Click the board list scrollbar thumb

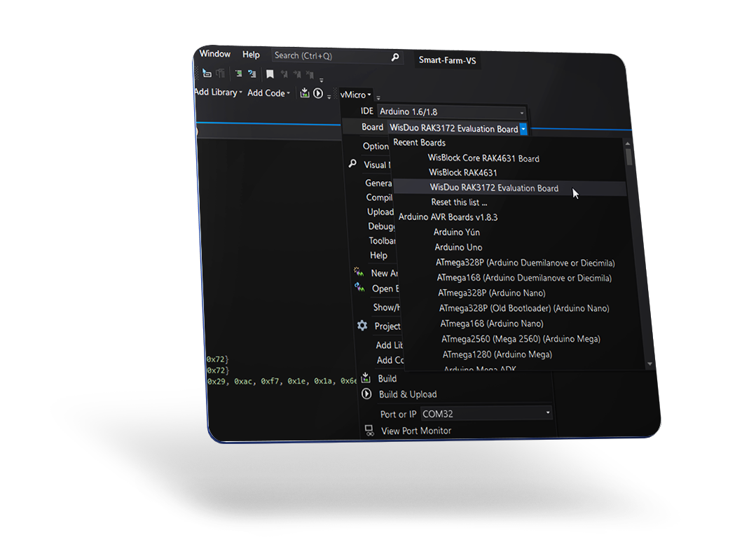tap(628, 157)
